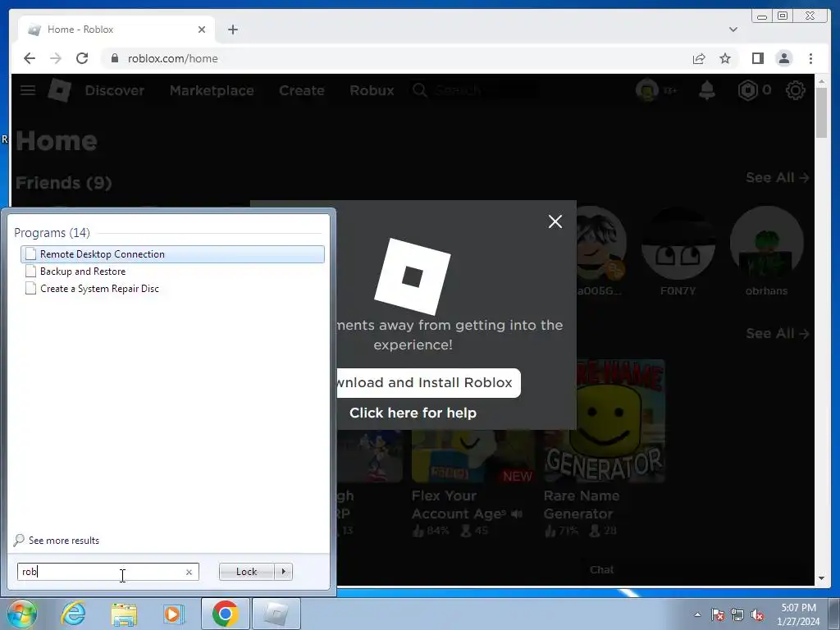Open Chrome profile avatar
The width and height of the screenshot is (840, 630).
783,58
